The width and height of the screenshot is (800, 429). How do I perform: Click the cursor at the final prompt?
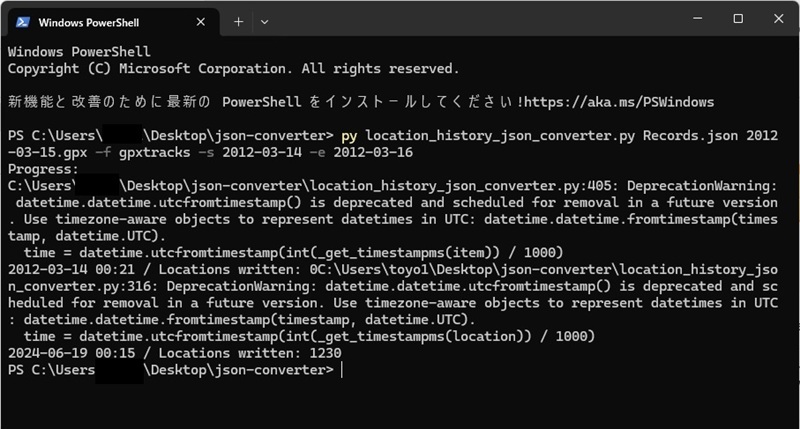(x=342, y=370)
